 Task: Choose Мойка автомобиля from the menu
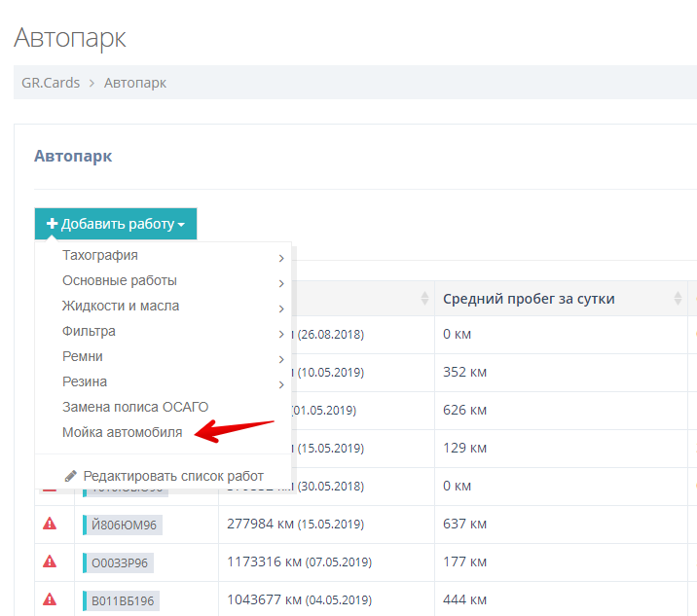click(x=123, y=432)
